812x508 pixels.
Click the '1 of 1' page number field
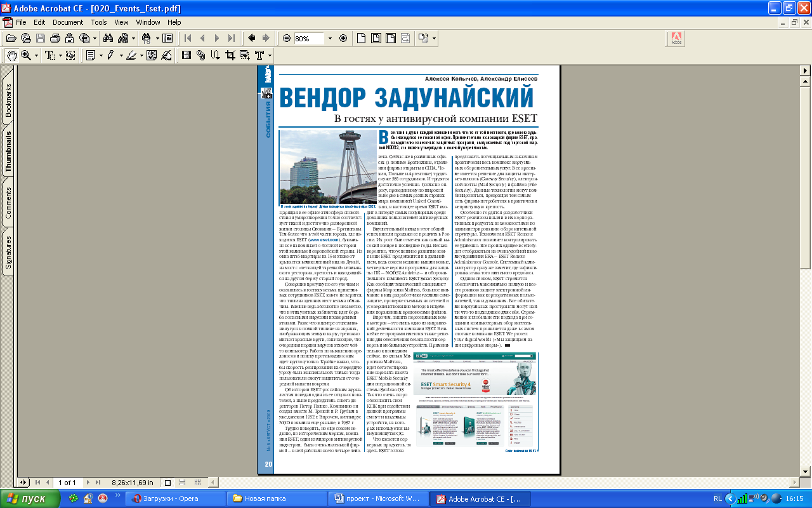[67, 483]
